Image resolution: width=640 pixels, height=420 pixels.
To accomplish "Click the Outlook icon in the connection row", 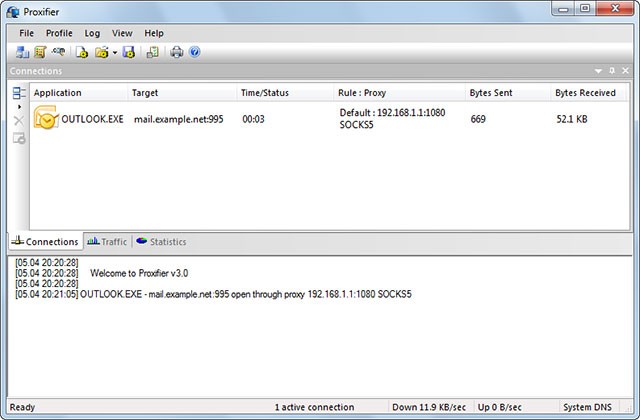I will pyautogui.click(x=45, y=118).
